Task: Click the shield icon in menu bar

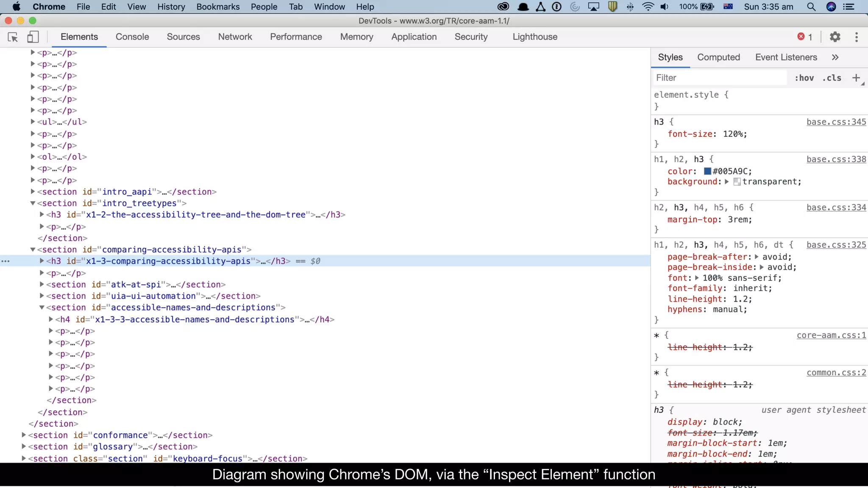Action: point(612,6)
